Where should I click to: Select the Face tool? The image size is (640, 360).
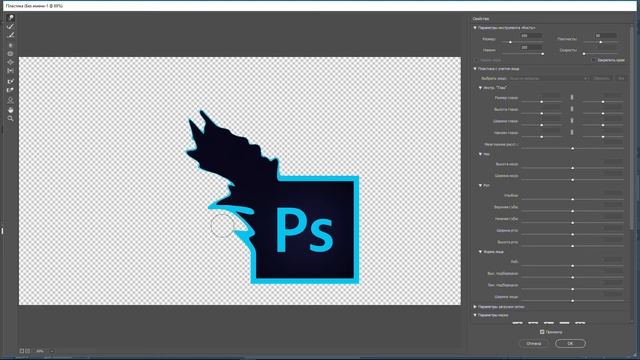(x=11, y=100)
